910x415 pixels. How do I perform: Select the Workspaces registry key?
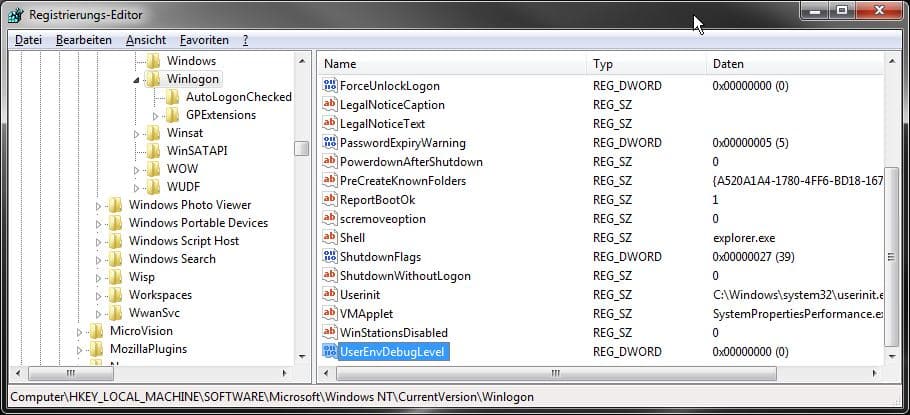pyautogui.click(x=160, y=295)
